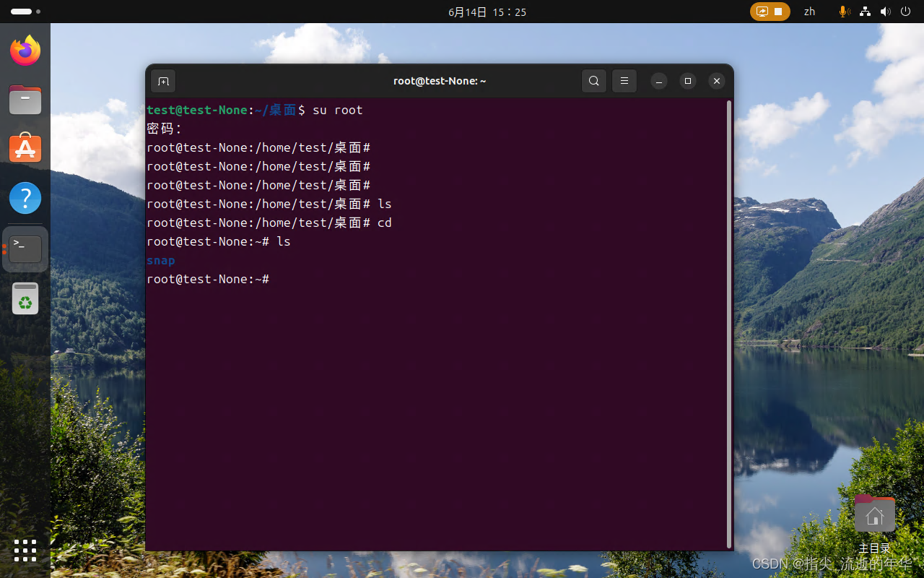This screenshot has width=924, height=578.
Task: Open the Help icon in dock
Action: tap(25, 197)
